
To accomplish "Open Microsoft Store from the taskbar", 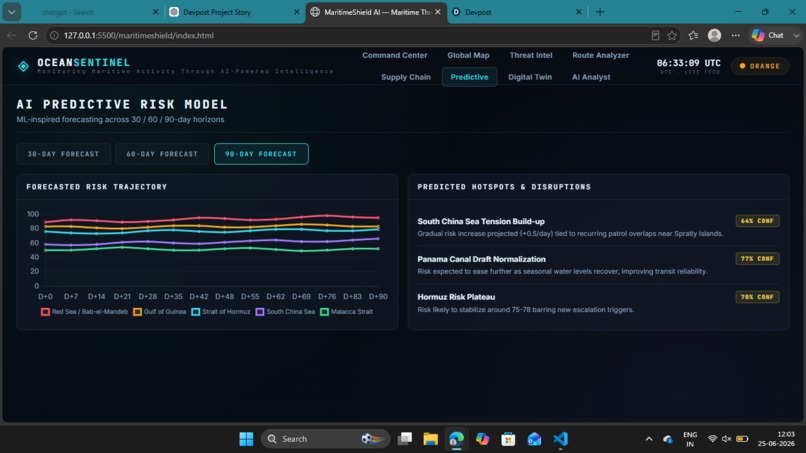I will tap(508, 439).
